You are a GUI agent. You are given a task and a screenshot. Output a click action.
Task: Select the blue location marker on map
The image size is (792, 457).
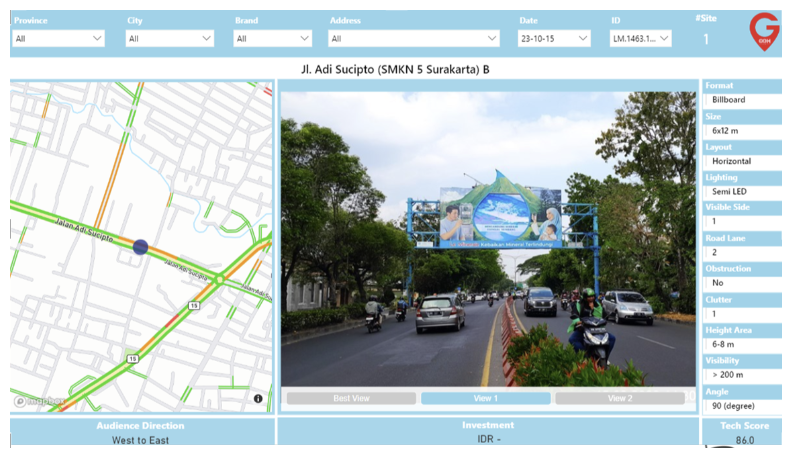(141, 247)
